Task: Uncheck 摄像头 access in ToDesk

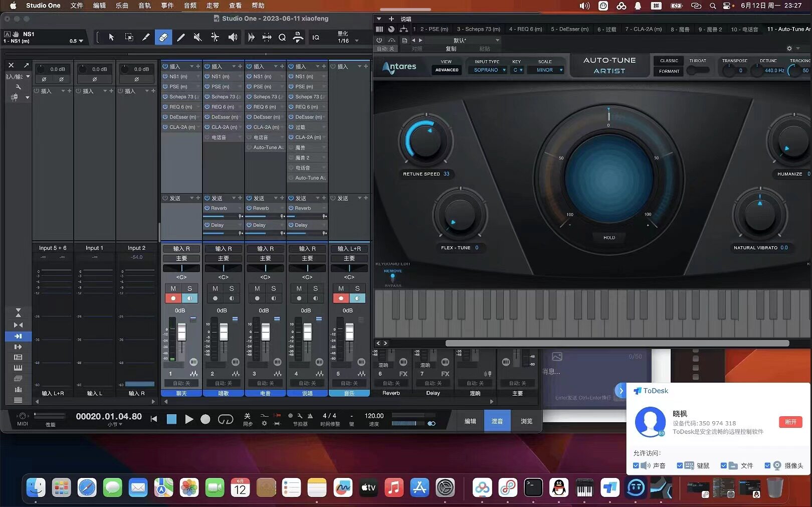Action: click(767, 465)
